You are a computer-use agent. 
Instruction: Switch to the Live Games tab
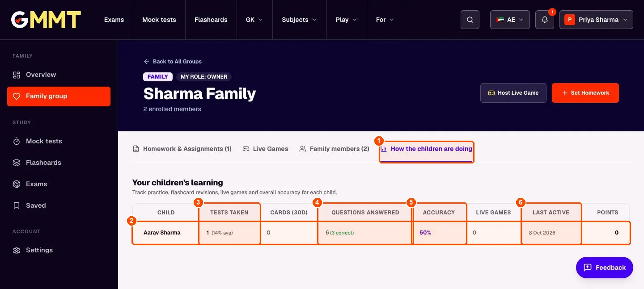[265, 149]
